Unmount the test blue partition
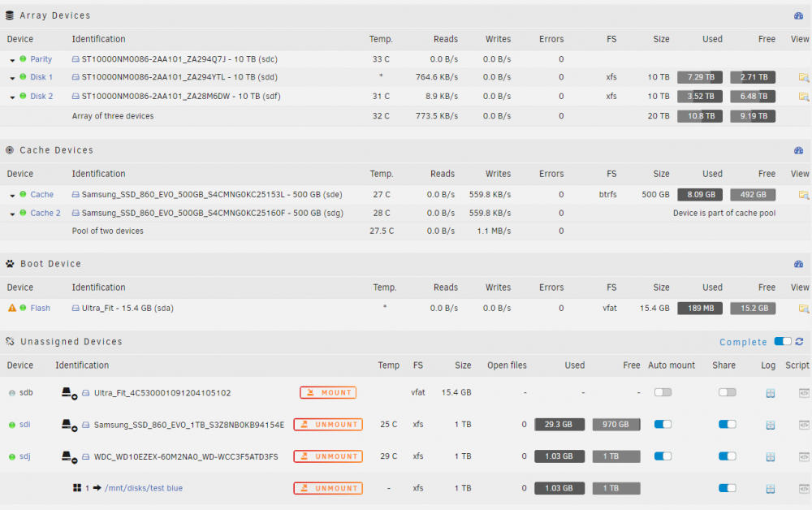Image resolution: width=812 pixels, height=510 pixels. (x=328, y=488)
